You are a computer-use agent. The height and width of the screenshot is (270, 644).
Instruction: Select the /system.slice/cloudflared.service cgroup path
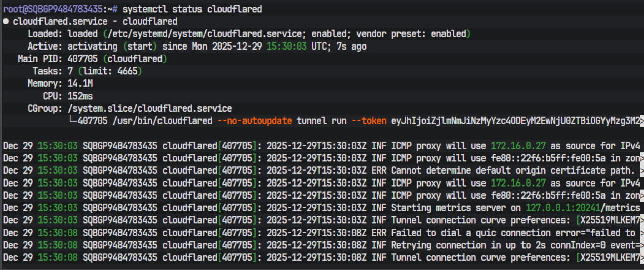pyautogui.click(x=150, y=108)
